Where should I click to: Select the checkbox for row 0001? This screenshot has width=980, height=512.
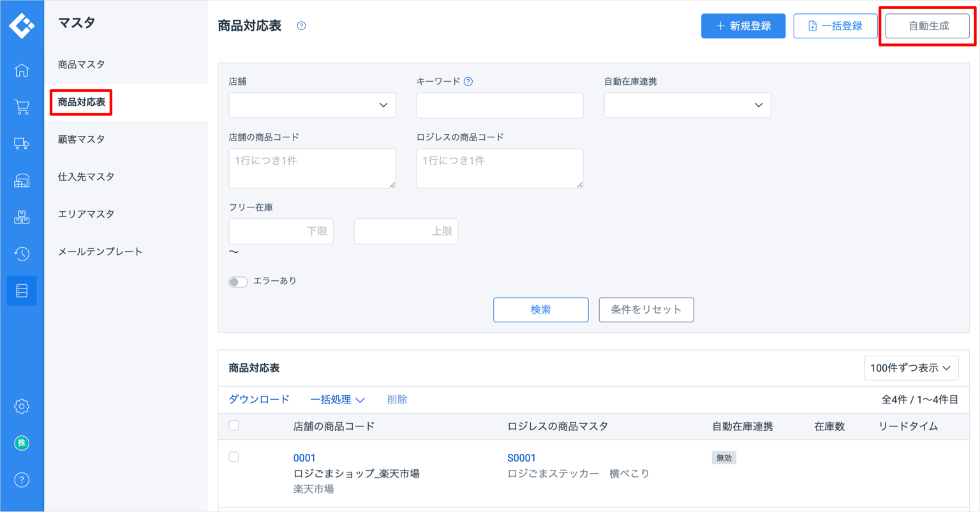coord(234,457)
